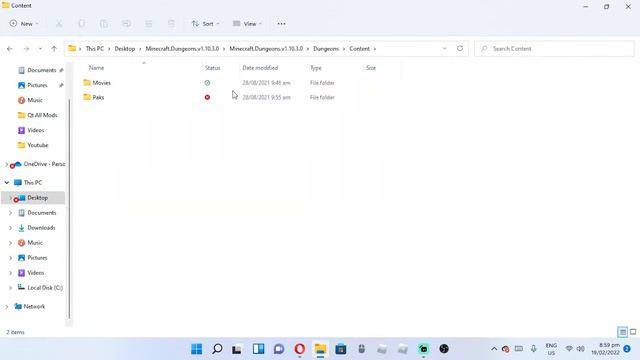Open the Sort dropdown menu
The height and width of the screenshot is (360, 640).
pyautogui.click(x=205, y=24)
